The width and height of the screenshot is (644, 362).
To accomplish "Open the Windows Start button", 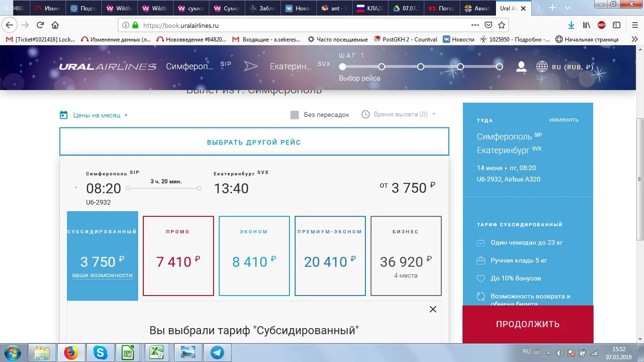I will (12, 353).
